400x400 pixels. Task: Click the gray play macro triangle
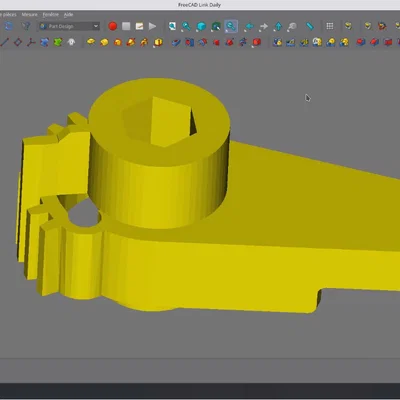[152, 26]
